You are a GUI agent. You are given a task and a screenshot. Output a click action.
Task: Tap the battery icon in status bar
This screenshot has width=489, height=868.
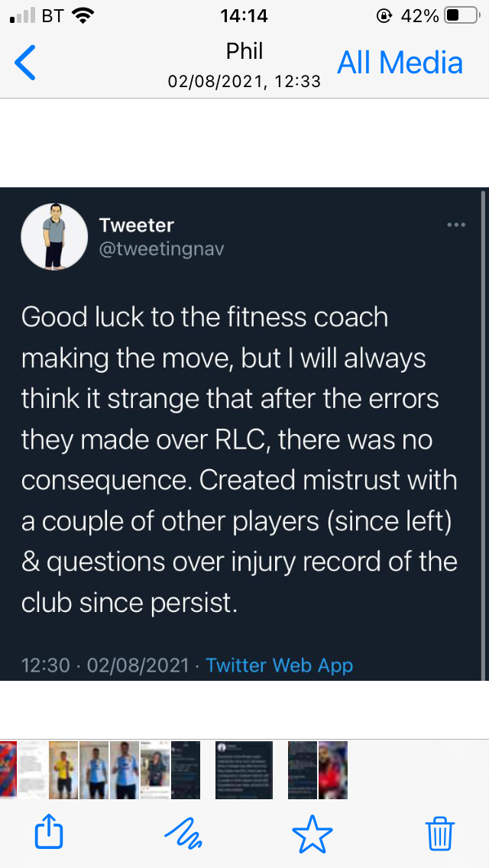point(461,15)
